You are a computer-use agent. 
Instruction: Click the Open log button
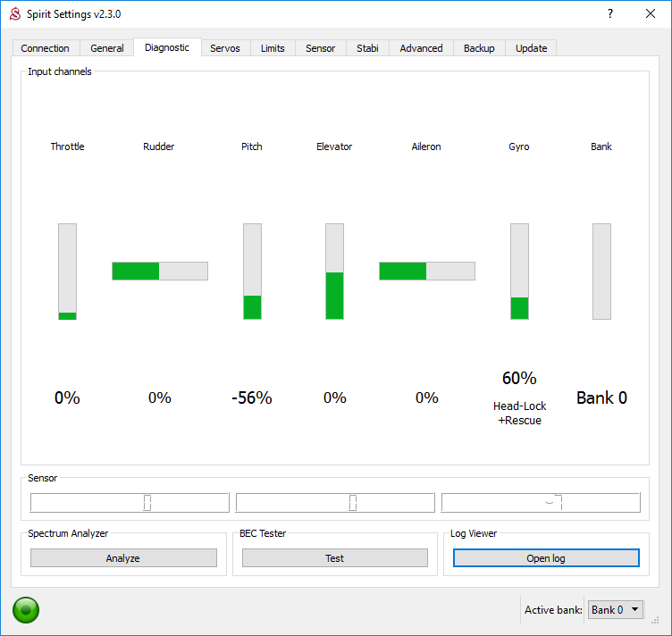click(546, 558)
